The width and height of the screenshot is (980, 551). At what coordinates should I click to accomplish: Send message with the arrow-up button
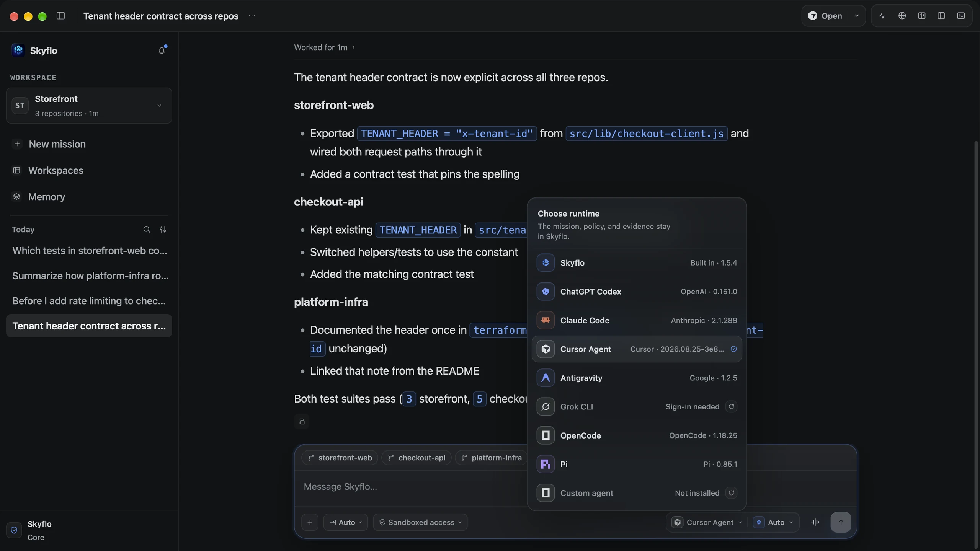point(841,522)
